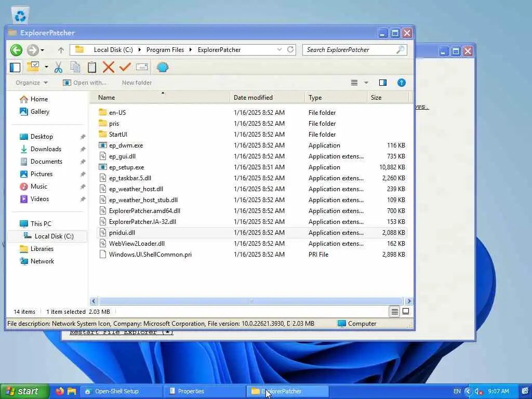Refresh the ExplorerPatcher folder view
The width and height of the screenshot is (532, 399).
[x=290, y=49]
